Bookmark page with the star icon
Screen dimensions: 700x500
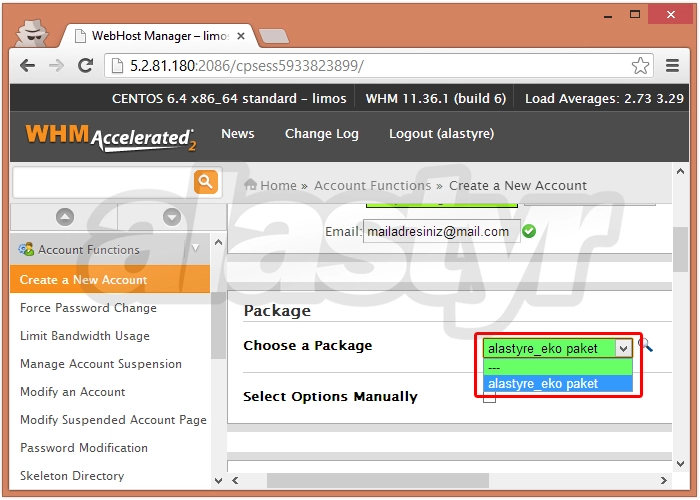[640, 66]
